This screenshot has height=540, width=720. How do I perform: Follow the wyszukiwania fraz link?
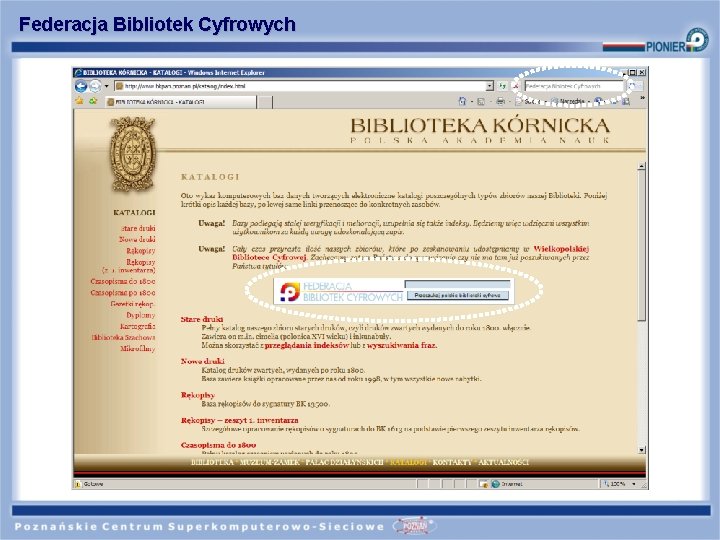coord(402,345)
